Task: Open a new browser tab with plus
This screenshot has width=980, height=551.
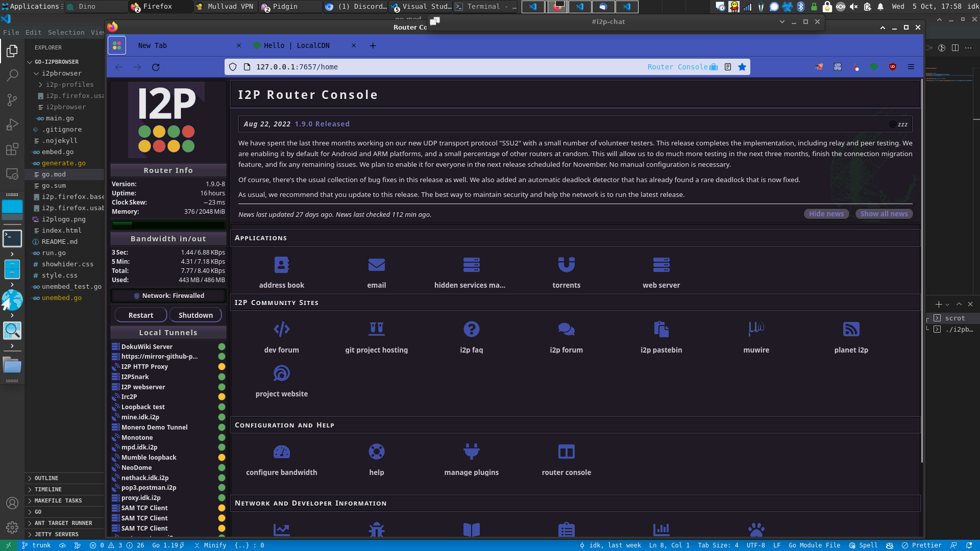Action: pyautogui.click(x=373, y=45)
